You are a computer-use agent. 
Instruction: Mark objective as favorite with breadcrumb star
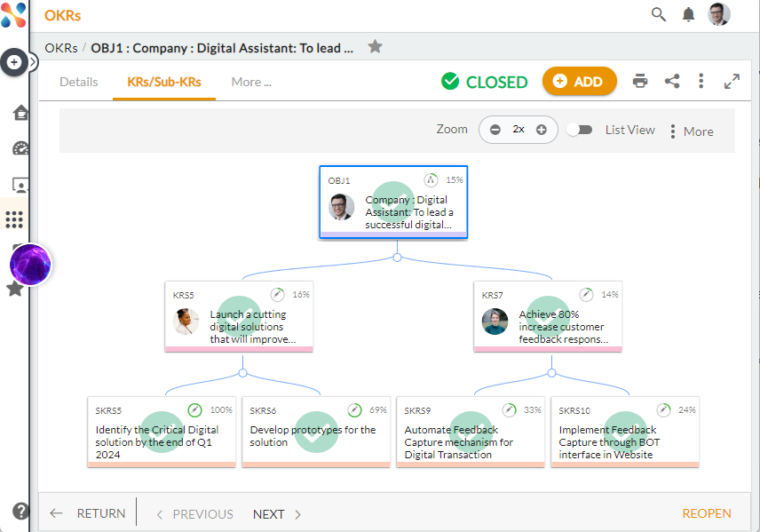pos(376,47)
